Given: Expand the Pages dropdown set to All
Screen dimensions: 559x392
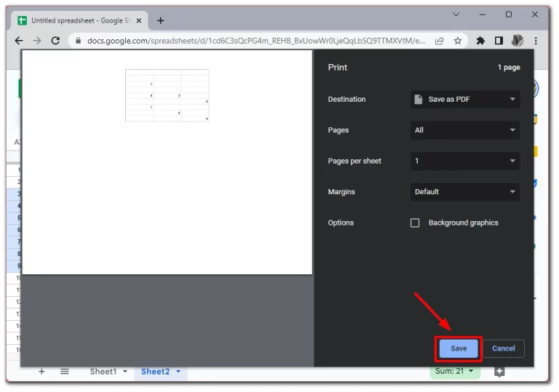Looking at the screenshot, I should (465, 130).
